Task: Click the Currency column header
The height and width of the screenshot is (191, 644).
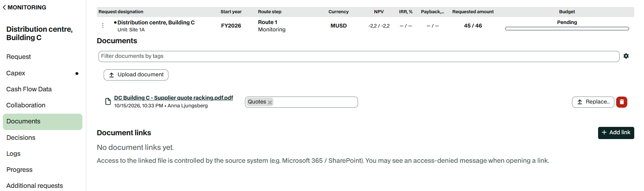Action: (x=339, y=12)
